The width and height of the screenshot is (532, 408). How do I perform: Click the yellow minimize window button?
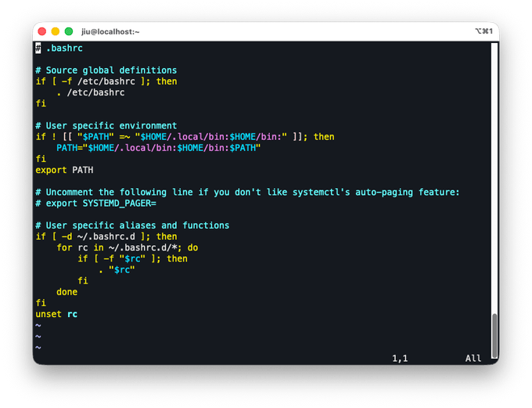pos(56,31)
